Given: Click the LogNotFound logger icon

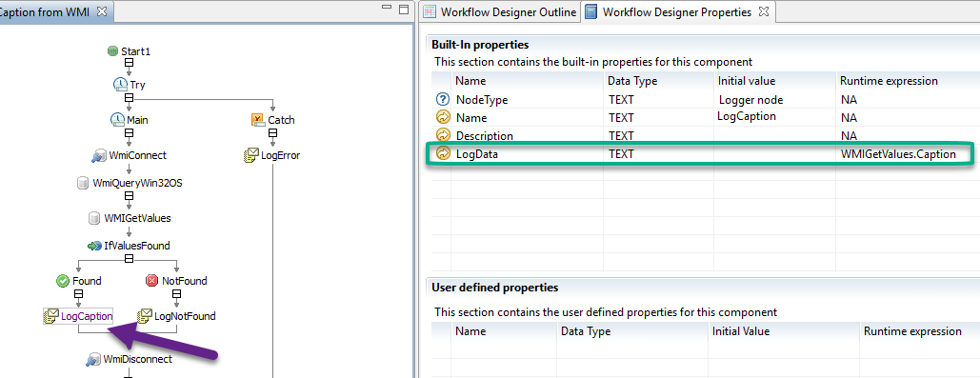Looking at the screenshot, I should 145,316.
